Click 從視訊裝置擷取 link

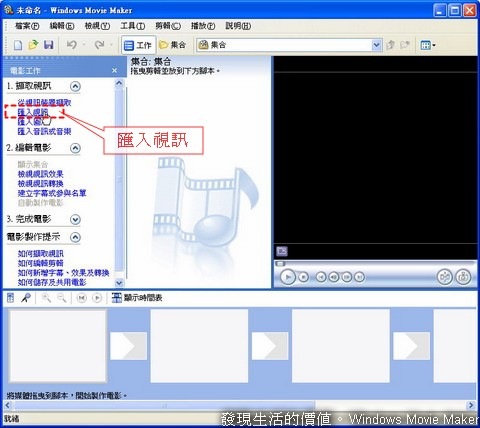pos(44,103)
